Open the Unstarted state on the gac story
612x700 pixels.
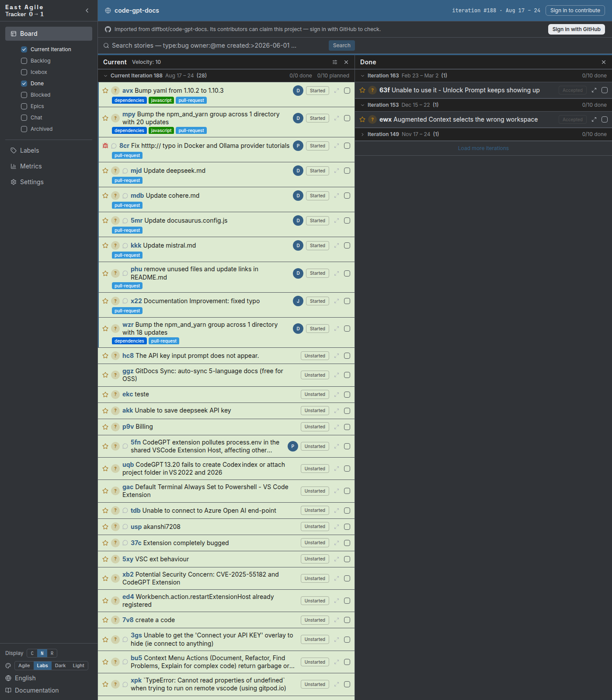click(315, 491)
